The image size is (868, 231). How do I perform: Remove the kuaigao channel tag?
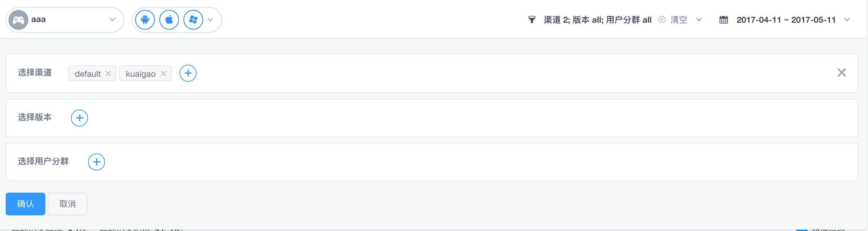[x=164, y=74]
